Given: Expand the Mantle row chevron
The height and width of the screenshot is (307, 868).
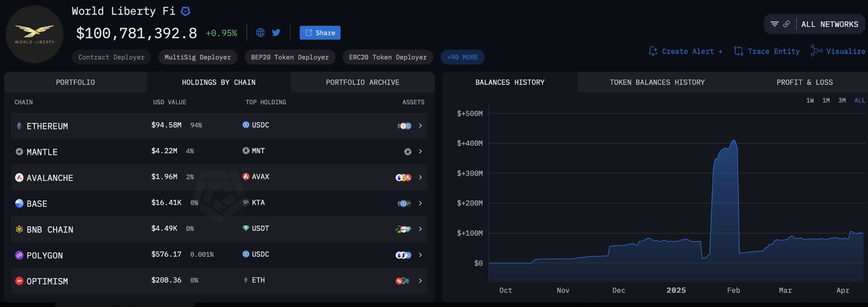Looking at the screenshot, I should point(420,152).
